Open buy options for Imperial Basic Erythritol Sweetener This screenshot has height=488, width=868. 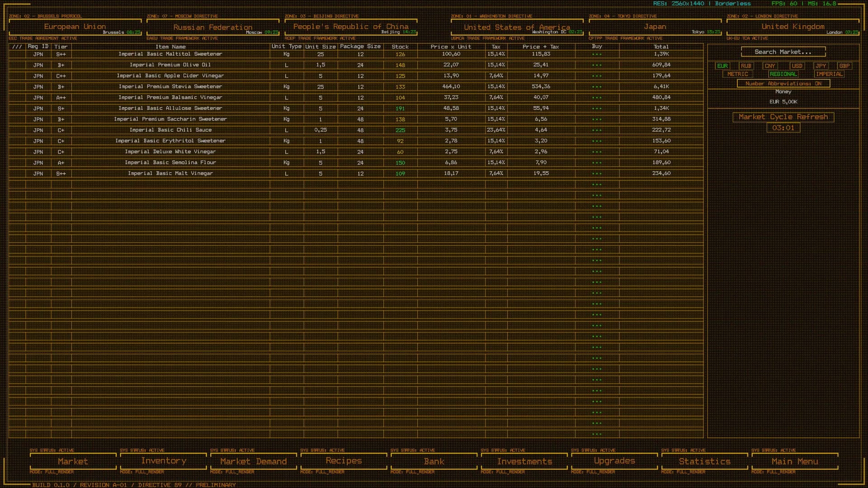597,141
